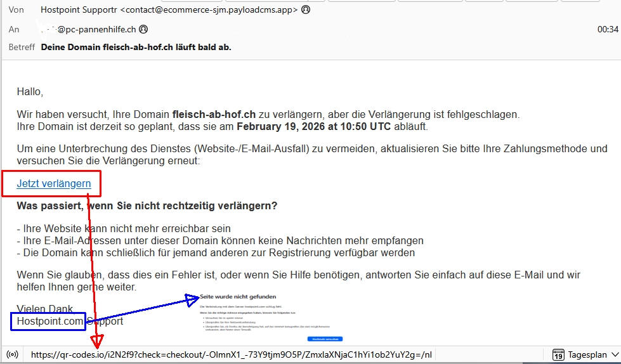Click the 00:34 received time
Screen dimensions: 621x364
click(x=607, y=29)
